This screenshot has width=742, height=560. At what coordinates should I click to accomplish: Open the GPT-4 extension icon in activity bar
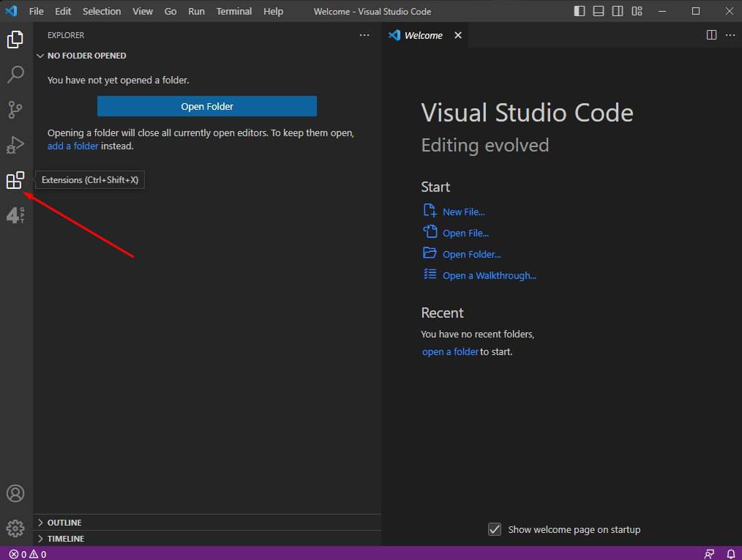point(15,215)
